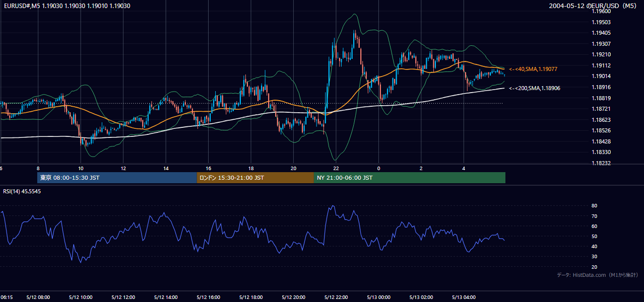Click RSI scale level 40
Viewport: 644px width, 302px height.
(595, 246)
